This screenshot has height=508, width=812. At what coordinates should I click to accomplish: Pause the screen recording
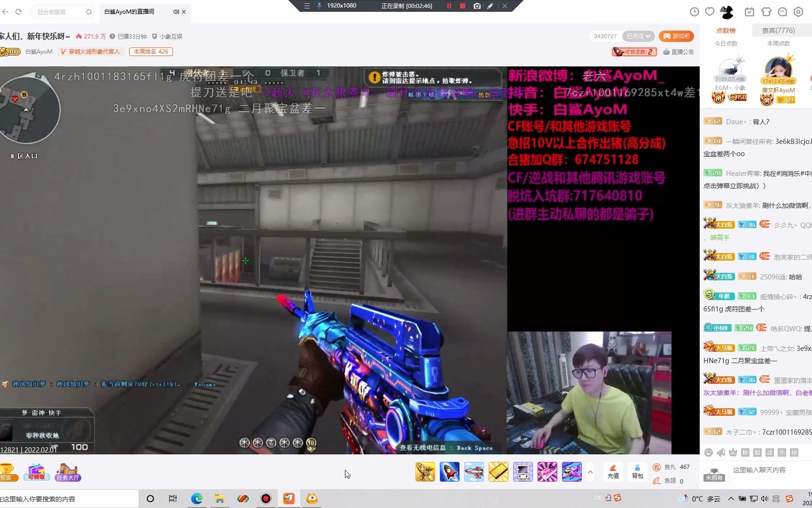(449, 6)
